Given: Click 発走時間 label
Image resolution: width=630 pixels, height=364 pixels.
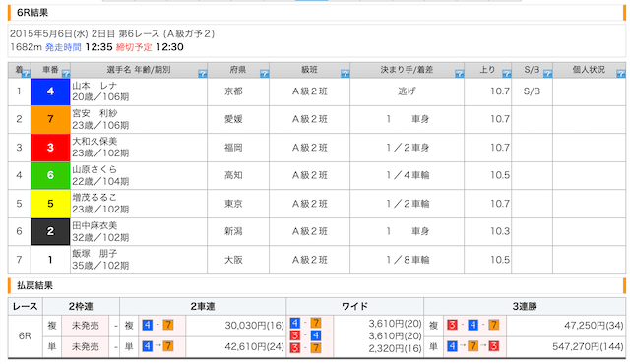Looking at the screenshot, I should click(x=63, y=47).
